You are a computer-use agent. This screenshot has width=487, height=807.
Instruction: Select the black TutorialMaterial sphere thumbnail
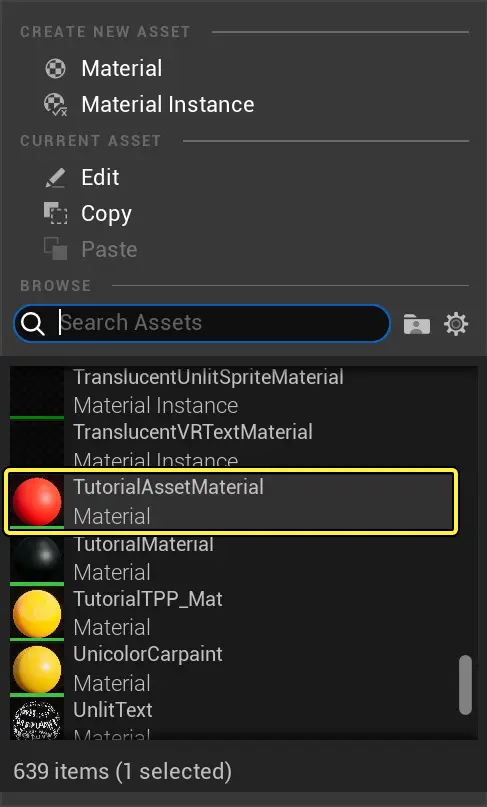click(37, 558)
